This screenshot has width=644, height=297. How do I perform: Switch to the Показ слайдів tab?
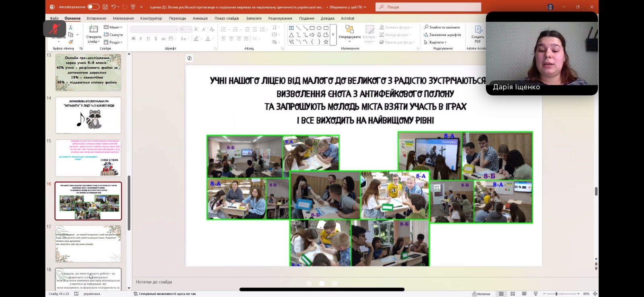[x=227, y=18]
